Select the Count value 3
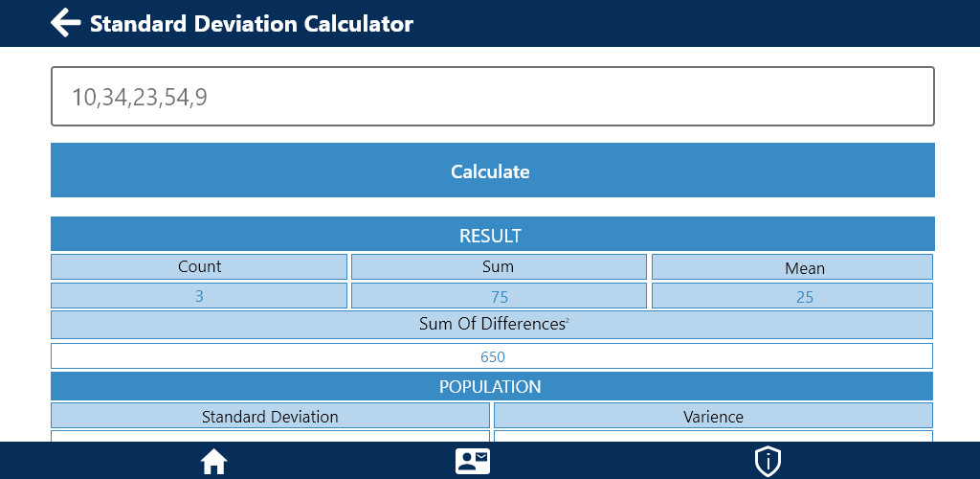This screenshot has height=479, width=980. click(x=199, y=296)
